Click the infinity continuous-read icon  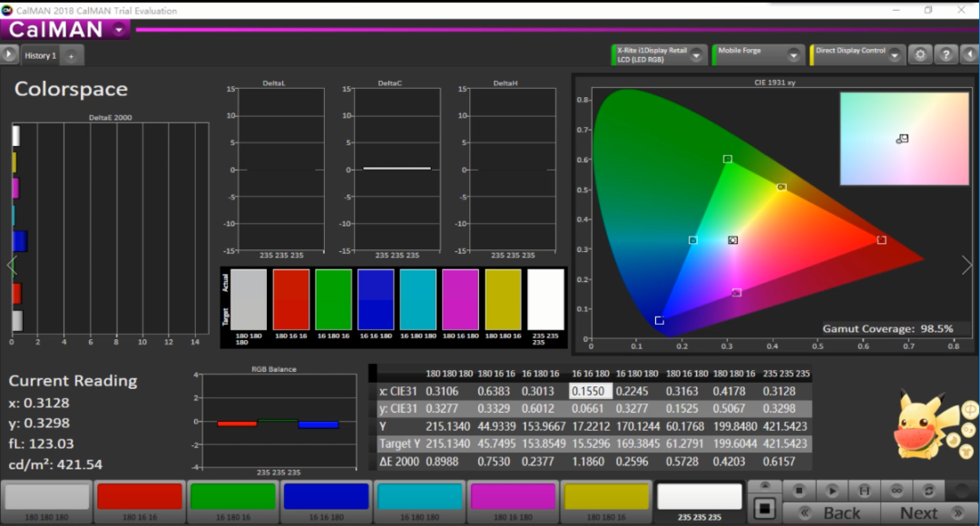click(x=897, y=491)
